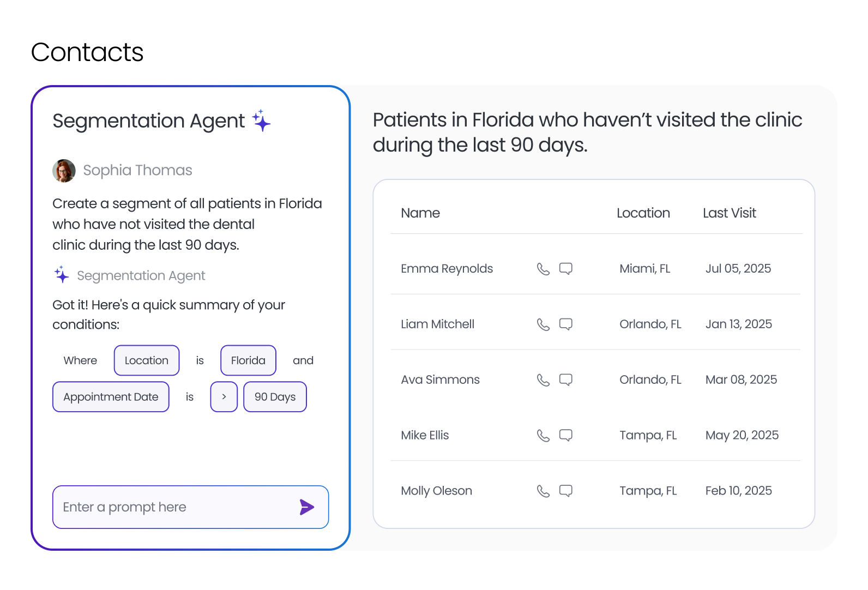Viewport: 868px width, 590px height.
Task: Click the 'Jul 05, 2025' last visit date
Action: 738,269
